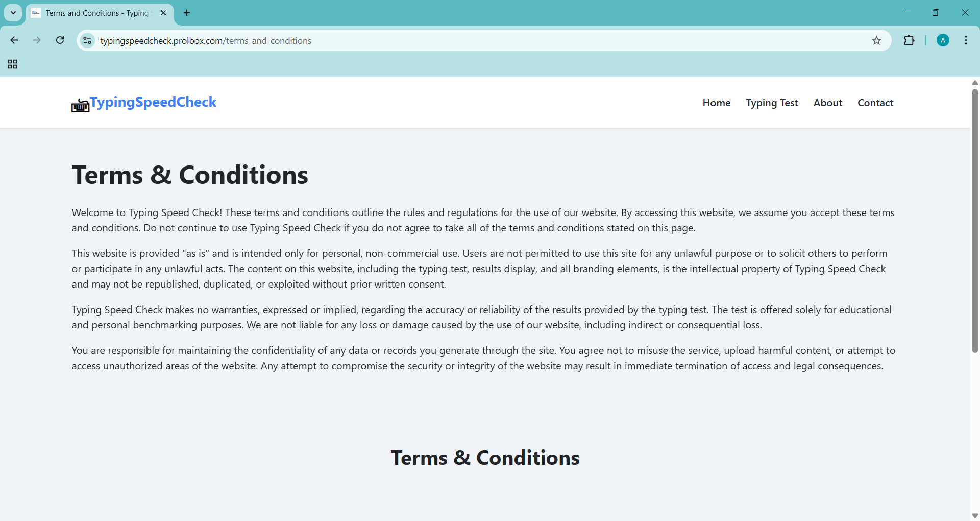The height and width of the screenshot is (521, 980).
Task: Open the Contact page
Action: point(875,103)
